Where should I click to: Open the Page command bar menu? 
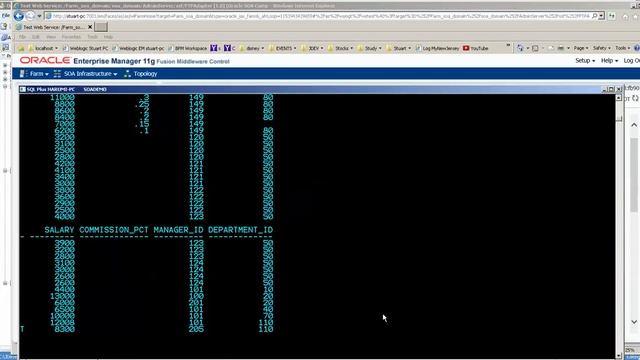[581, 48]
